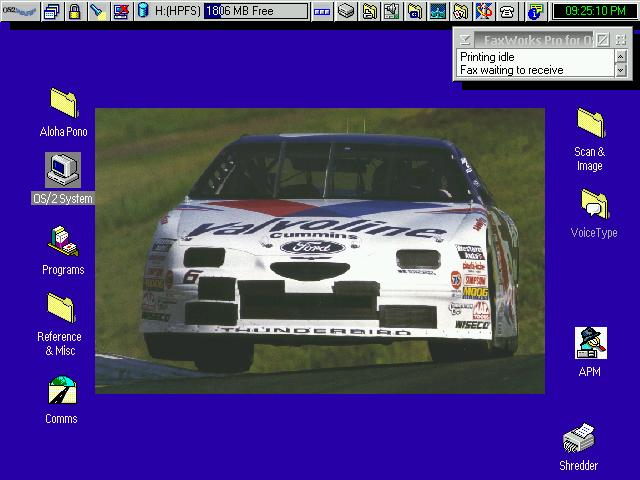640x480 pixels.
Task: Click the flashlight find-objects icon
Action: pyautogui.click(x=98, y=11)
